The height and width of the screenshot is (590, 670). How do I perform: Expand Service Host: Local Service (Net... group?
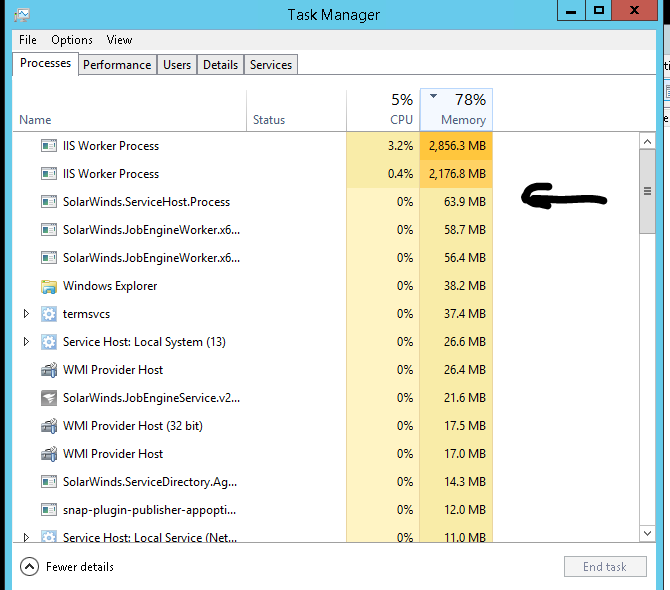(x=26, y=537)
